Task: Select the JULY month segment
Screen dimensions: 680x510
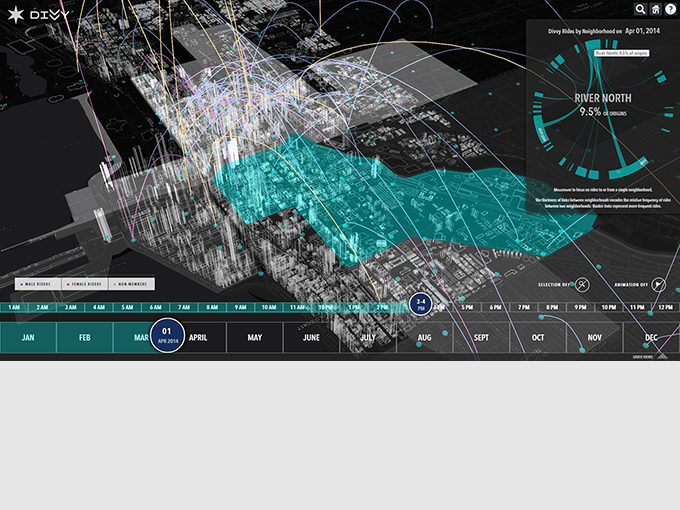Action: point(368,337)
